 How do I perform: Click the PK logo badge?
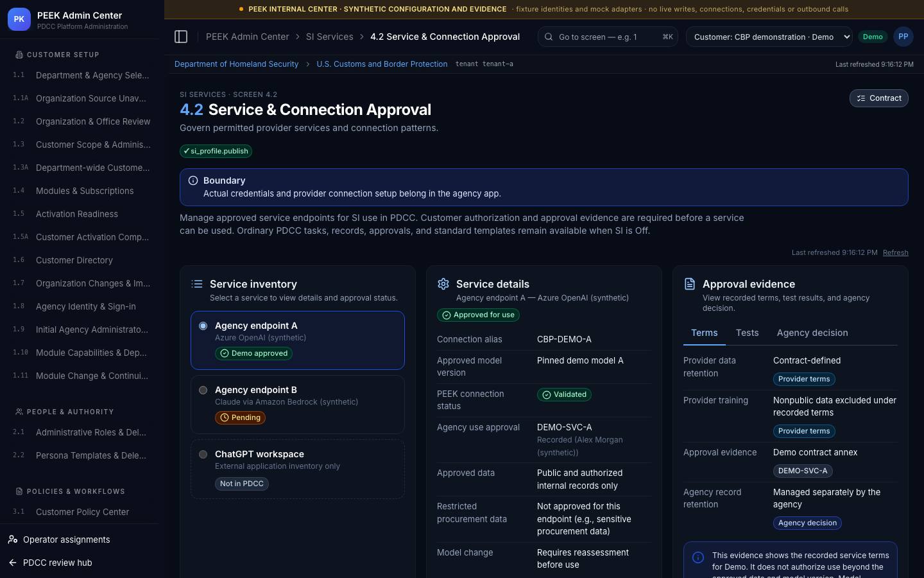tap(19, 19)
